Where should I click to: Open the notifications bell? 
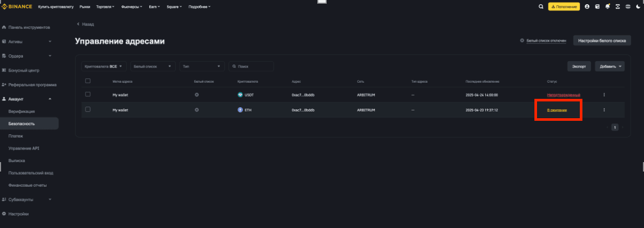[607, 6]
